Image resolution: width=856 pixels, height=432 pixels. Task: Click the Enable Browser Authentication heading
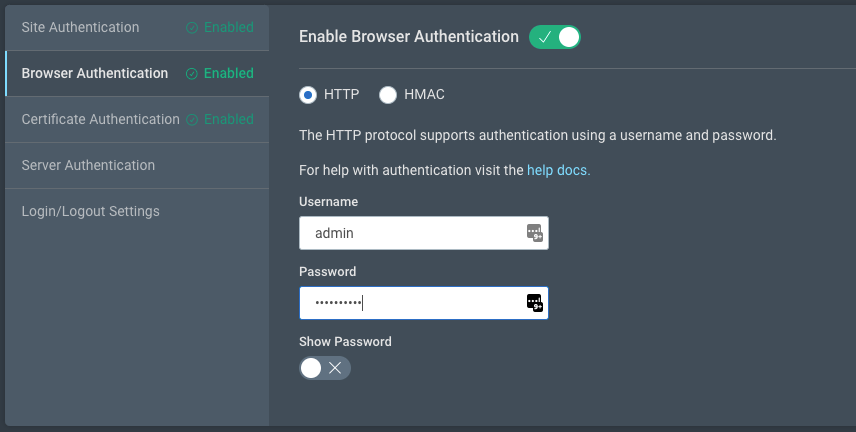[x=409, y=37]
